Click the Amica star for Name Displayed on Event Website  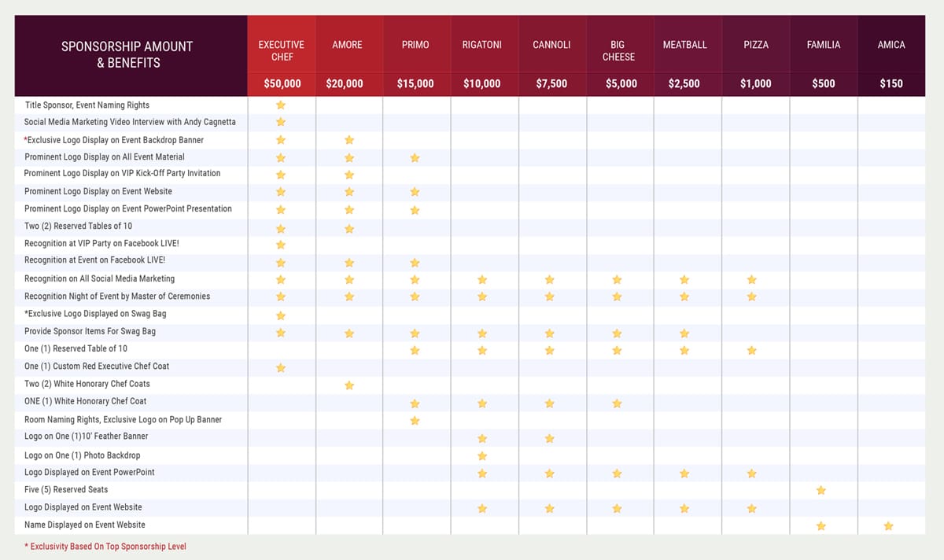pos(889,525)
